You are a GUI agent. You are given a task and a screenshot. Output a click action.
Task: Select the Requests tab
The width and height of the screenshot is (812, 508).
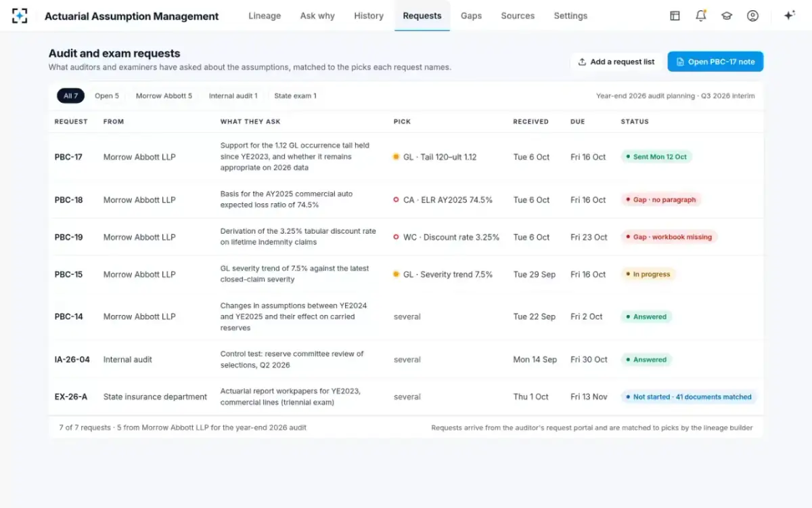coord(422,16)
